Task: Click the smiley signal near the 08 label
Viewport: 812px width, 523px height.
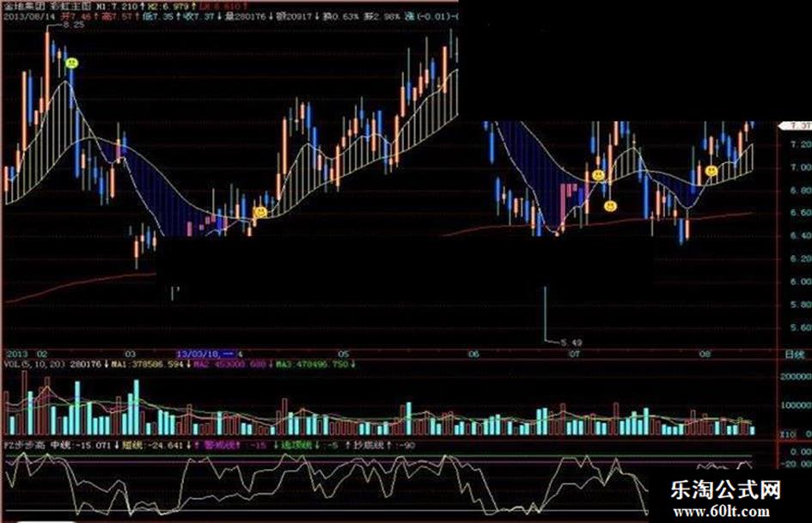Action: [711, 170]
